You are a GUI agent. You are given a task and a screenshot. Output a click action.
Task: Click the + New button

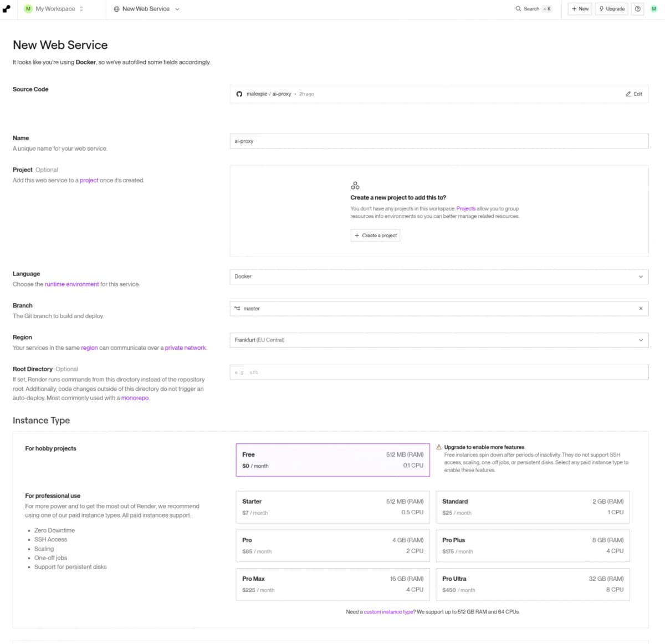pos(580,9)
